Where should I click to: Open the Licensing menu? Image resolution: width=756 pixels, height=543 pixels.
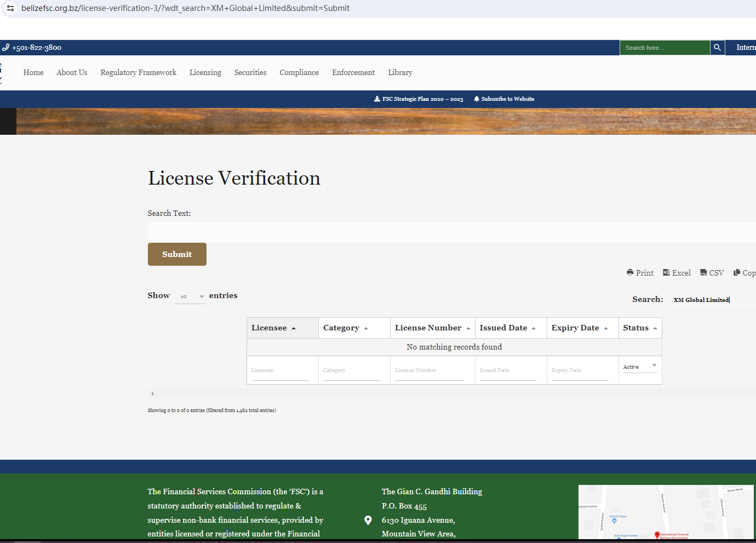[205, 72]
